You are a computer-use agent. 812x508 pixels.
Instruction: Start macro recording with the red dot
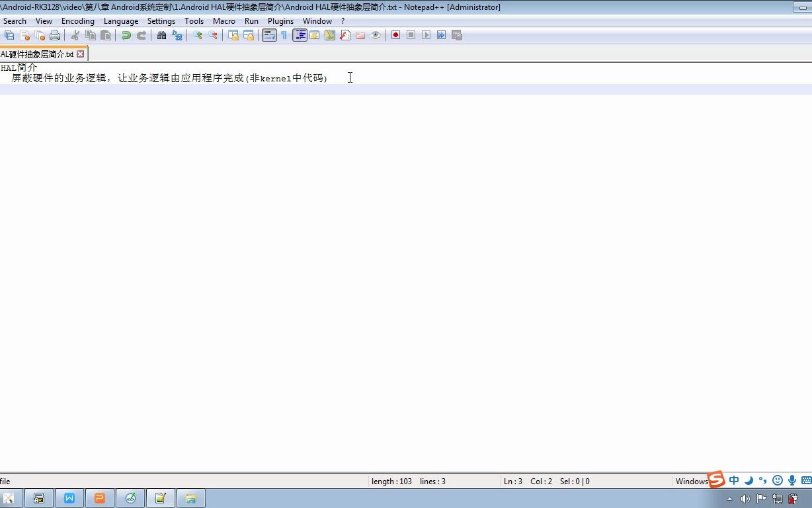pyautogui.click(x=395, y=35)
